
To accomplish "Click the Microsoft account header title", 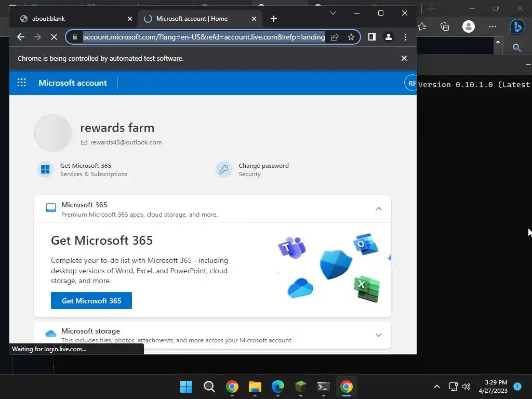I will point(73,83).
